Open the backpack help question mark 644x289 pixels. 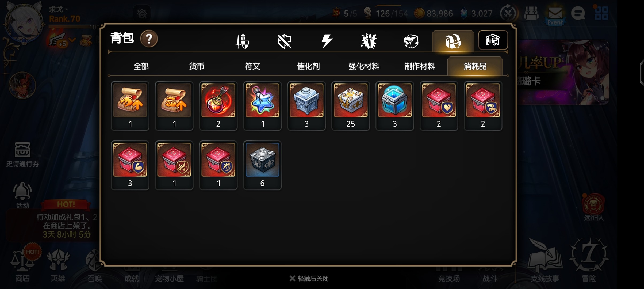(x=149, y=39)
